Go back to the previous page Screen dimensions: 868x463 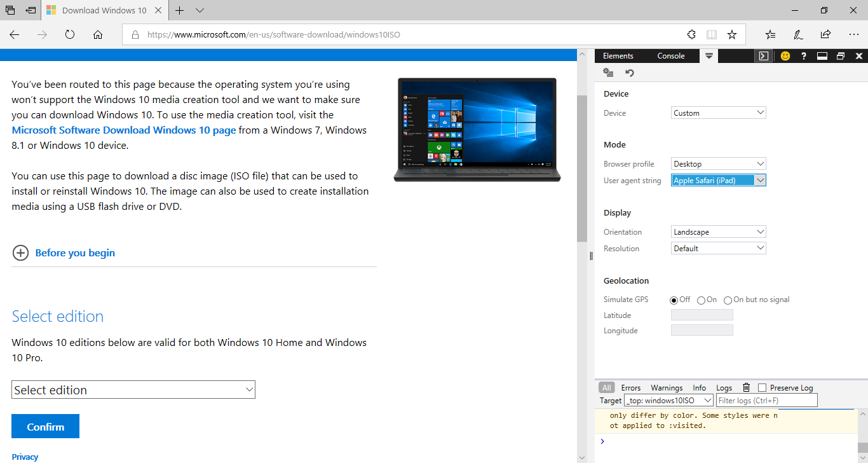(15, 35)
